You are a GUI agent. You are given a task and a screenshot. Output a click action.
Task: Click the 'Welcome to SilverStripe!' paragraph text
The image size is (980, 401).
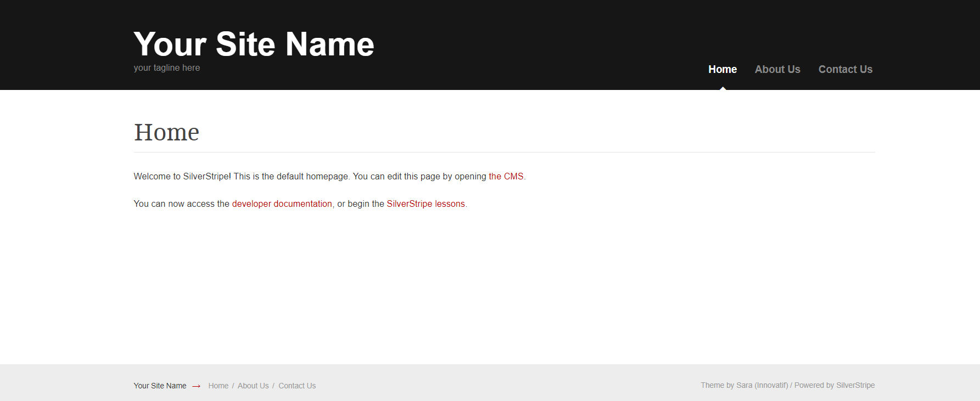(242, 177)
